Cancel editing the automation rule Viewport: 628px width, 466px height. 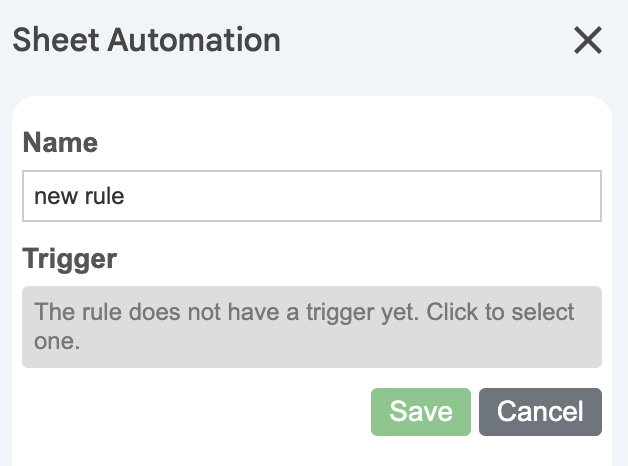point(540,412)
